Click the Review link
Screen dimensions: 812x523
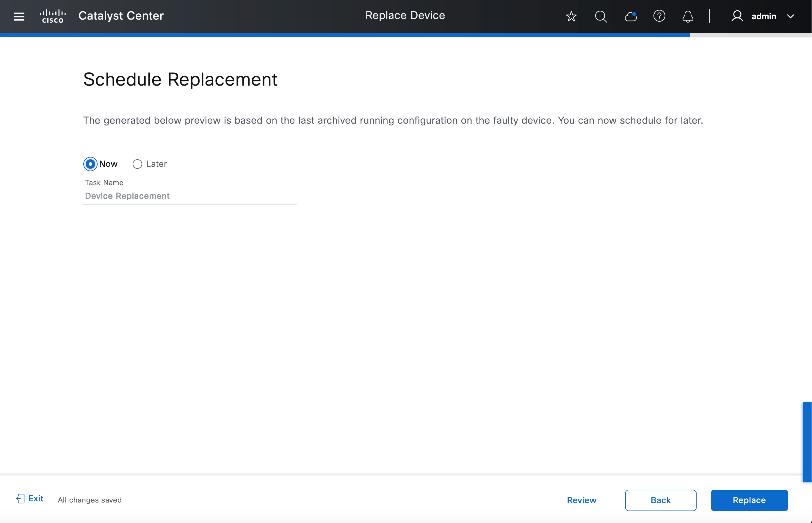coord(581,500)
